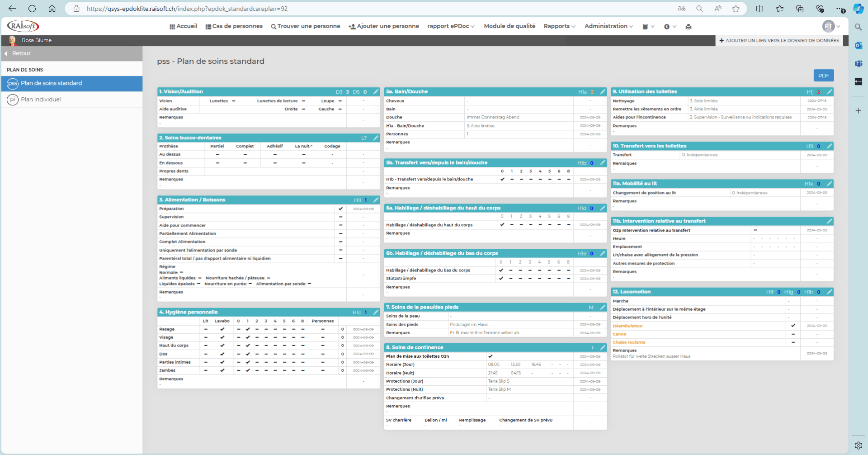Toggle the Plan de mise aux toilettes checkmark
This screenshot has width=868, height=455.
click(x=491, y=356)
